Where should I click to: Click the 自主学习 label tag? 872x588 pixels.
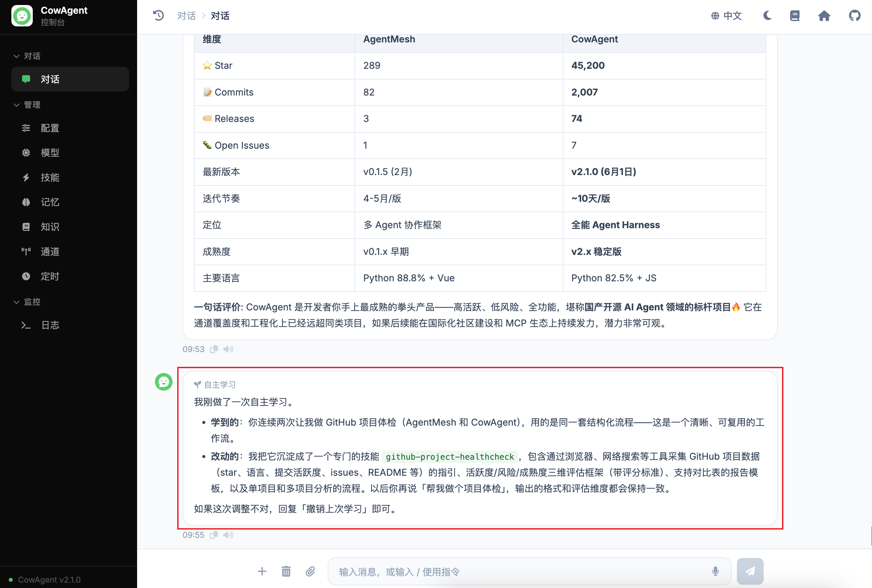click(215, 385)
